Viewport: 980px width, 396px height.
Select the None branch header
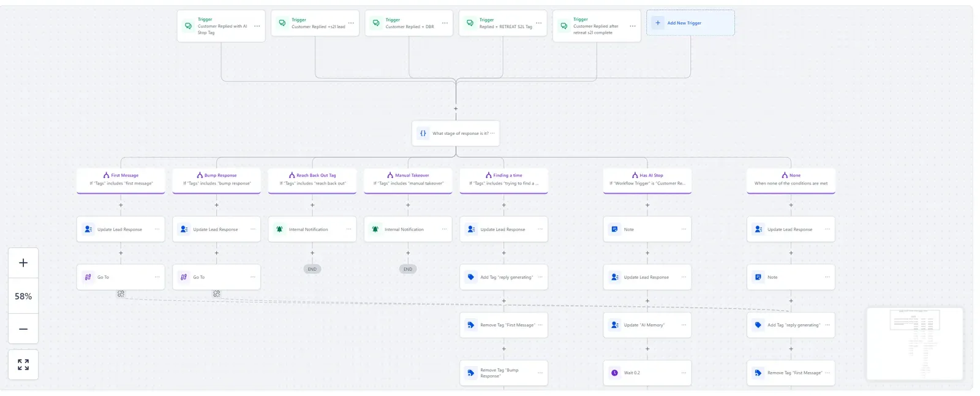[x=791, y=181]
